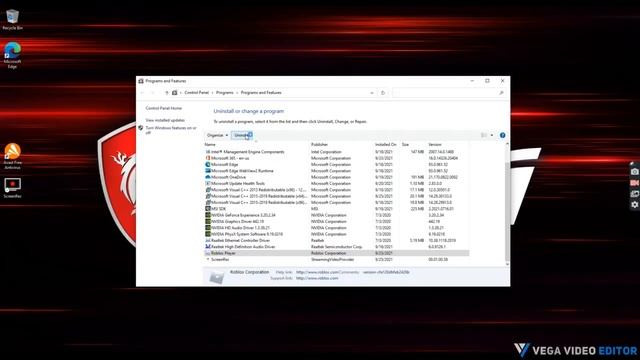Select Microsoft Visual C++ 2013 Redistributable row
Image resolution: width=640 pixels, height=360 pixels.
(336, 190)
